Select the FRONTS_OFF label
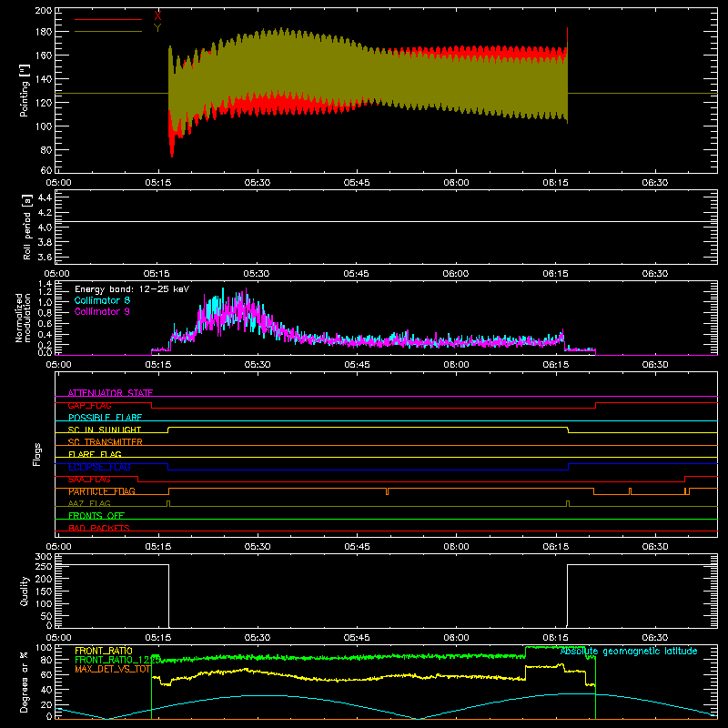This screenshot has width=728, height=728. (x=96, y=515)
